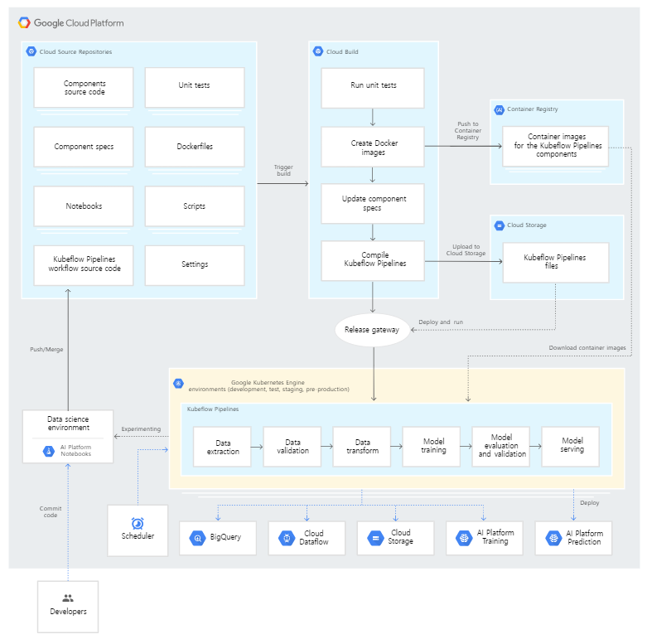The width and height of the screenshot is (647, 644).
Task: Click the Compile Kubeflow Pipelines step
Action: (x=373, y=261)
